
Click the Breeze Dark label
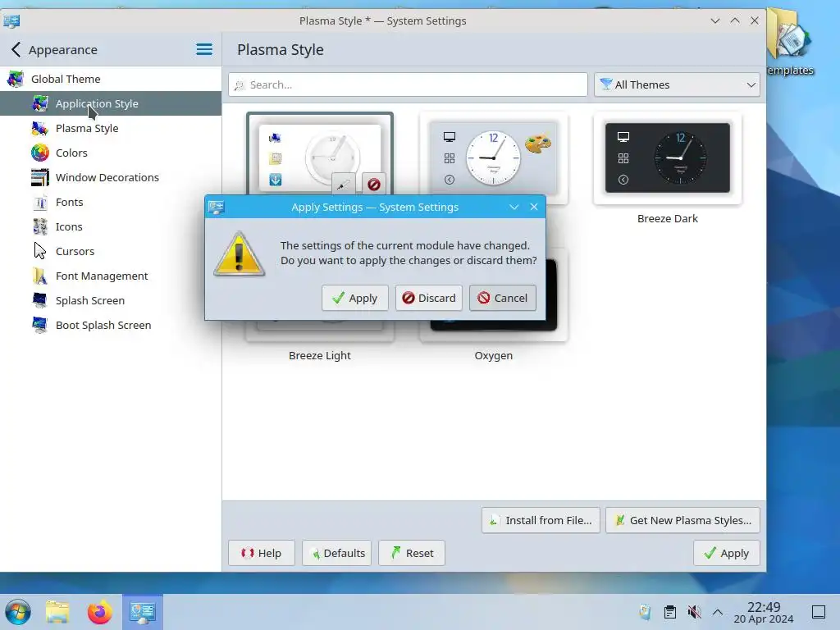(668, 218)
